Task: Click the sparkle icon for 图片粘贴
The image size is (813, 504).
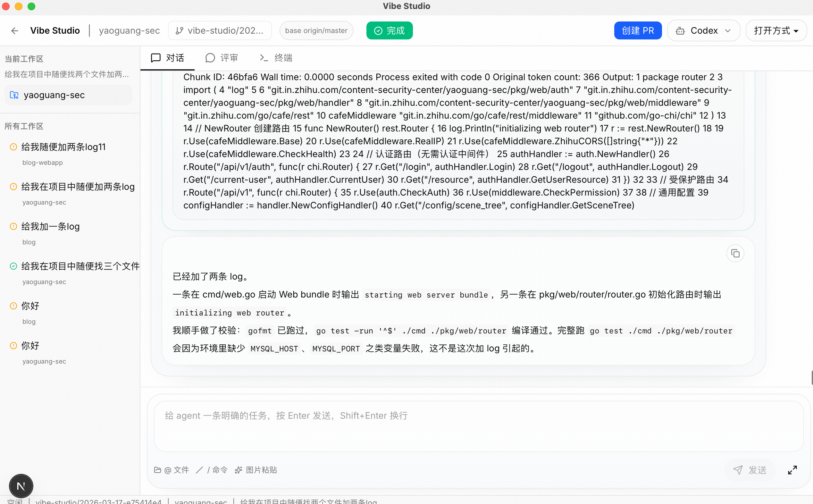Action: click(238, 470)
